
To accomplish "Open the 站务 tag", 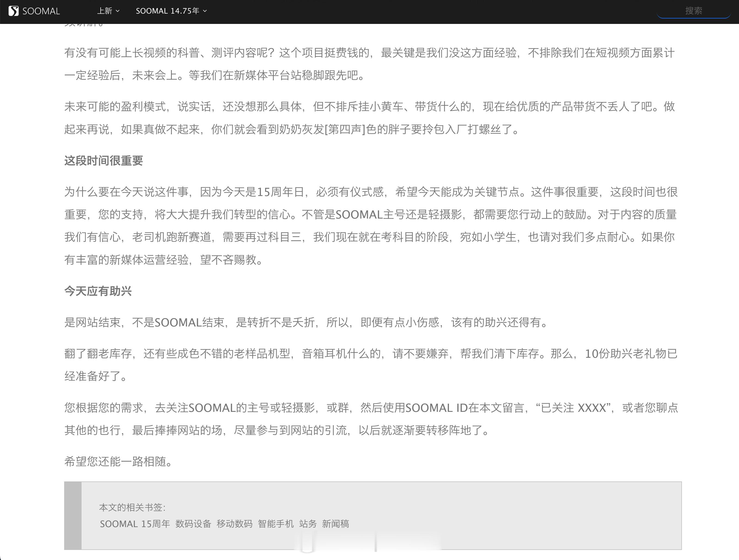I will pyautogui.click(x=308, y=524).
